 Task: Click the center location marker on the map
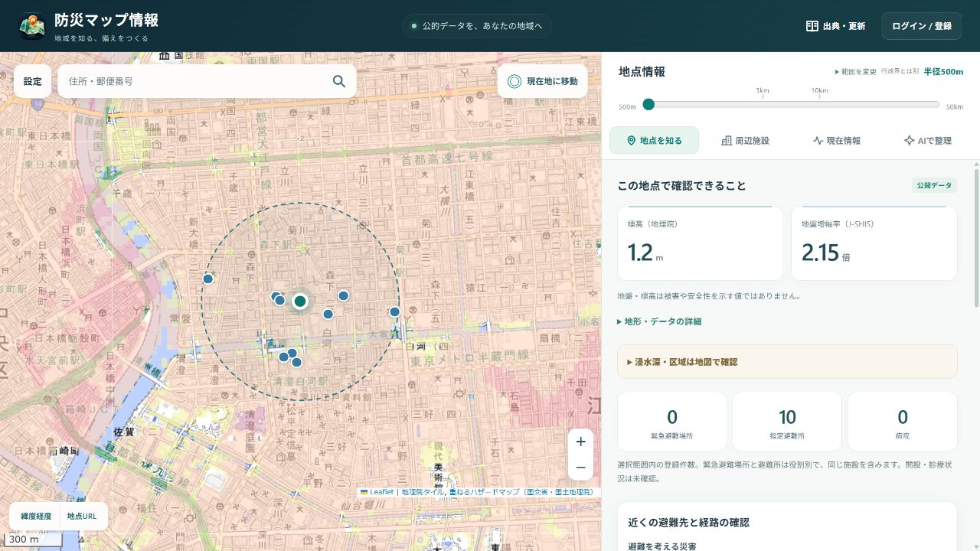click(x=300, y=302)
